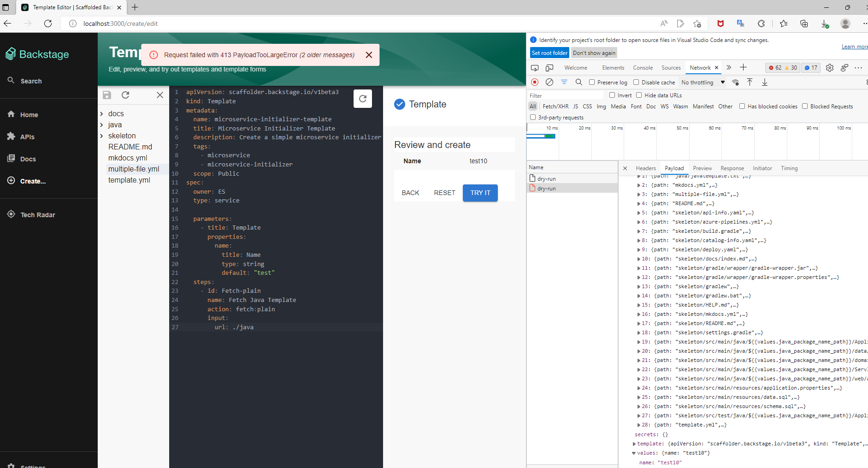Click the Set root folder button
The image size is (868, 468).
(x=549, y=53)
